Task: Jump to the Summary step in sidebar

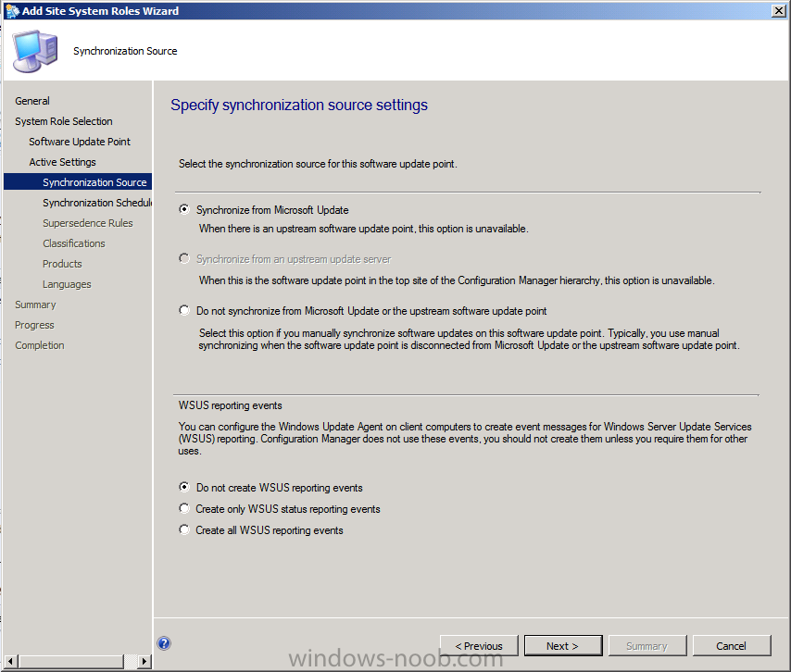Action: [x=35, y=305]
